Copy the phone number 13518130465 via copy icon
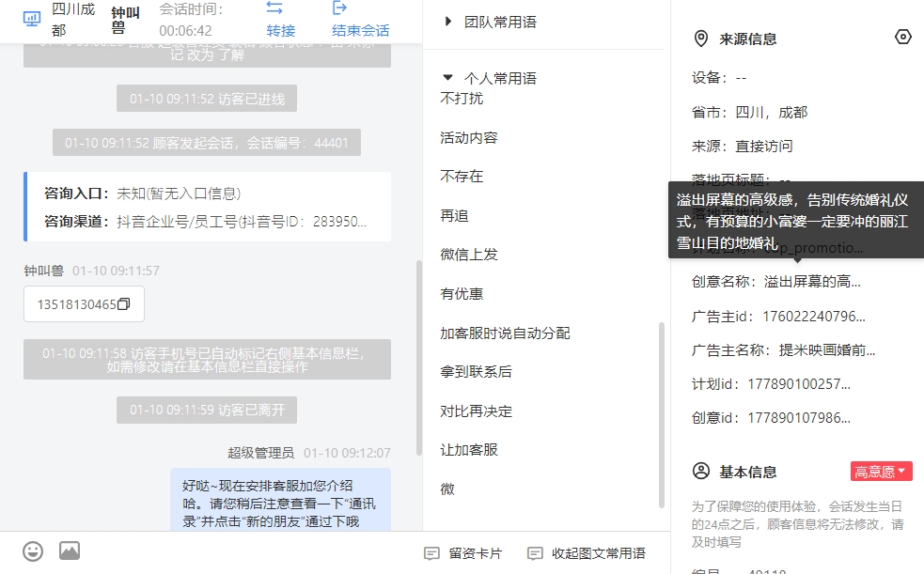 (124, 303)
